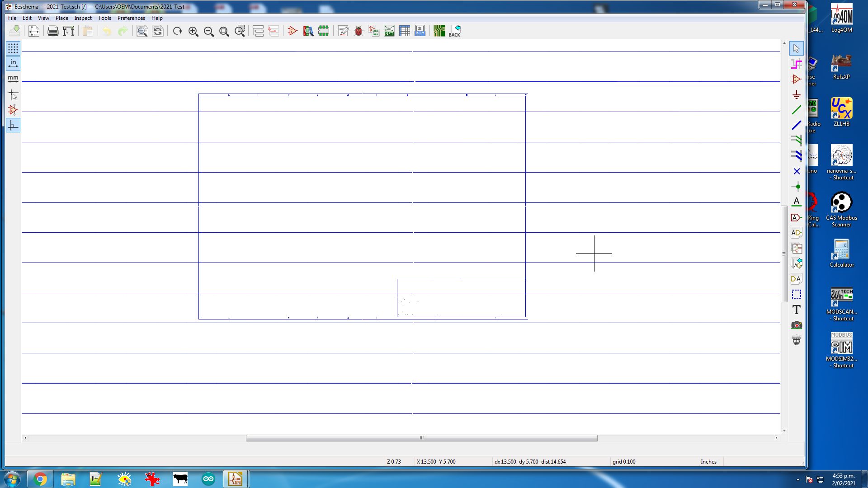The width and height of the screenshot is (868, 488).
Task: Redo the last edit
Action: (x=123, y=31)
